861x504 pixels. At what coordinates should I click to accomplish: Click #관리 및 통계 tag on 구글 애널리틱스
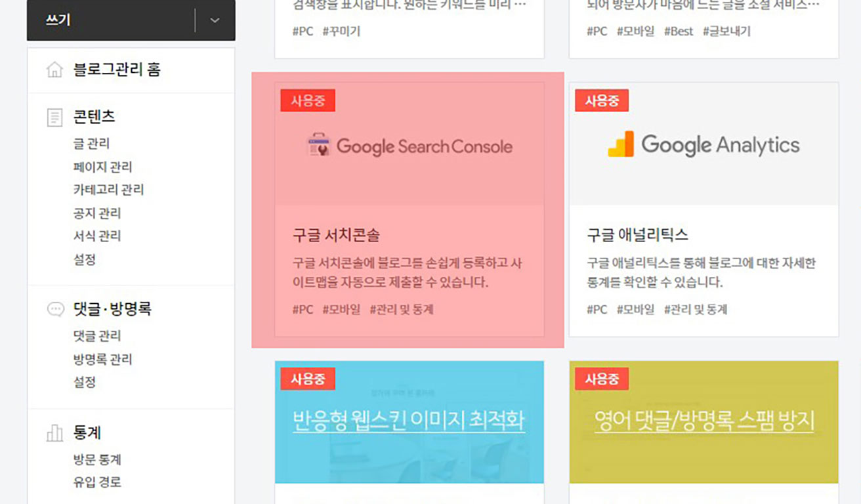[x=696, y=310]
